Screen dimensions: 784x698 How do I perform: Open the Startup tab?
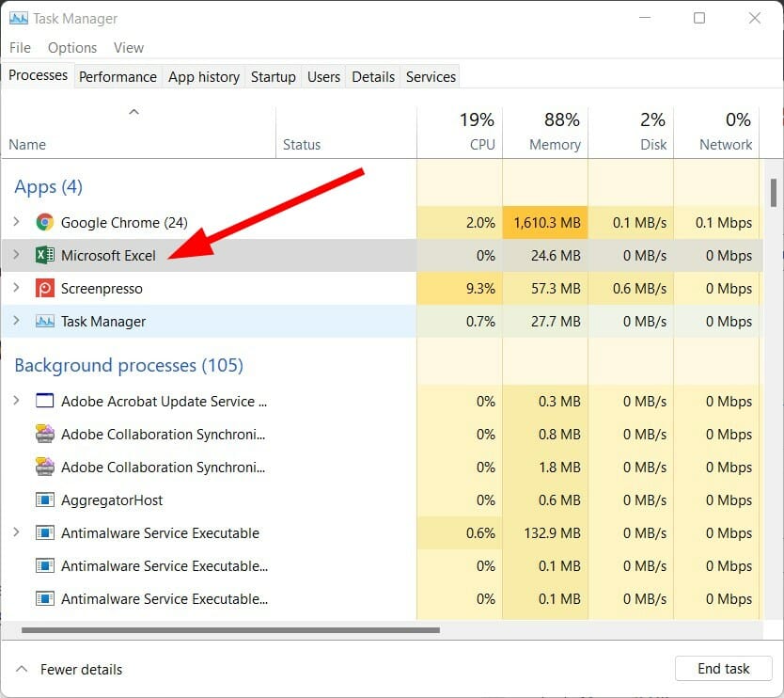pyautogui.click(x=273, y=76)
